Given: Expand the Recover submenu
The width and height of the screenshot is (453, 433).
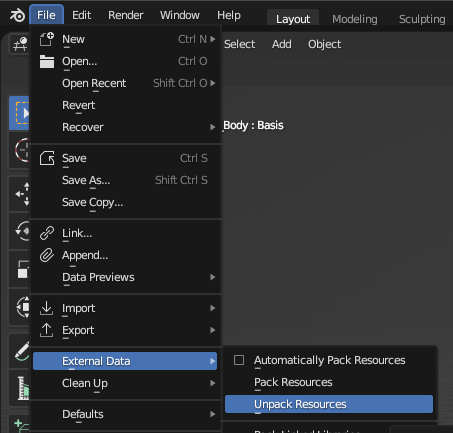Looking at the screenshot, I should [125, 127].
